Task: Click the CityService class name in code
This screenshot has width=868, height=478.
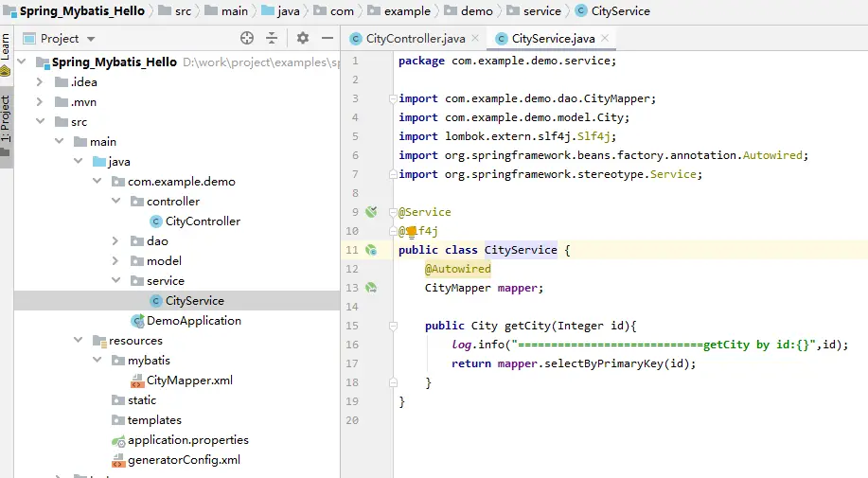Action: pyautogui.click(x=521, y=250)
